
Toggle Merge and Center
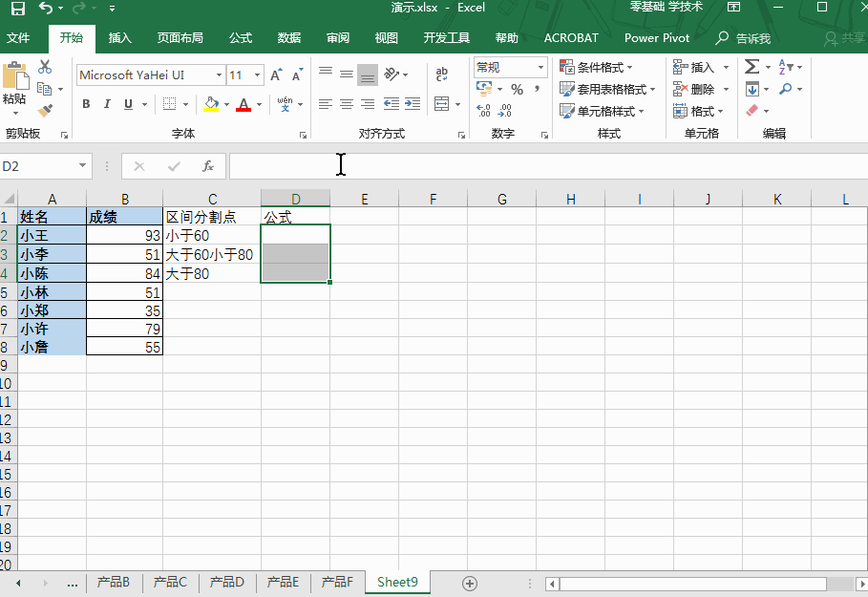tap(442, 103)
